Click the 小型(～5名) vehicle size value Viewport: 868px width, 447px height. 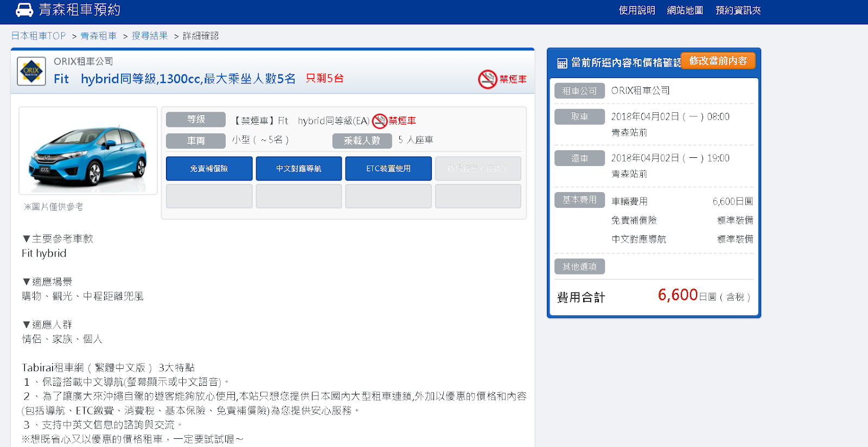pos(260,140)
